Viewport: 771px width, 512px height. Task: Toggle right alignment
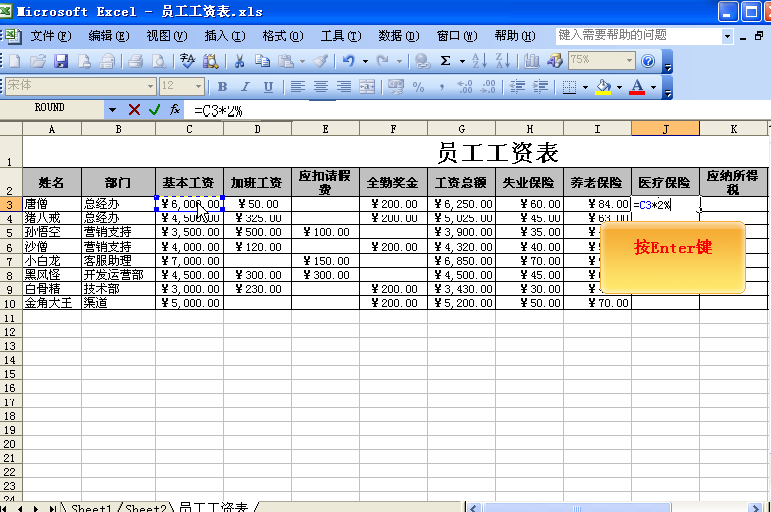[x=344, y=87]
